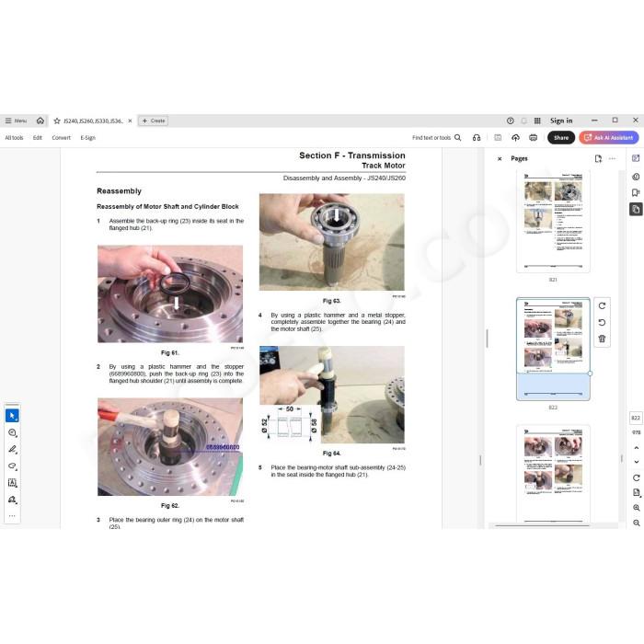Zoom in with the magnifier plus icon
644x644 pixels.
(637, 508)
